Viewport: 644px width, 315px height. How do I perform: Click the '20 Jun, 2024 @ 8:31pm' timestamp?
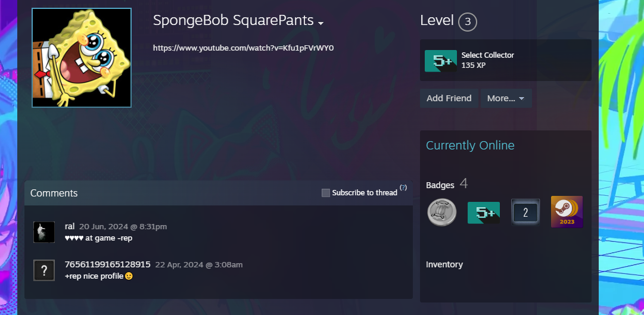(123, 227)
